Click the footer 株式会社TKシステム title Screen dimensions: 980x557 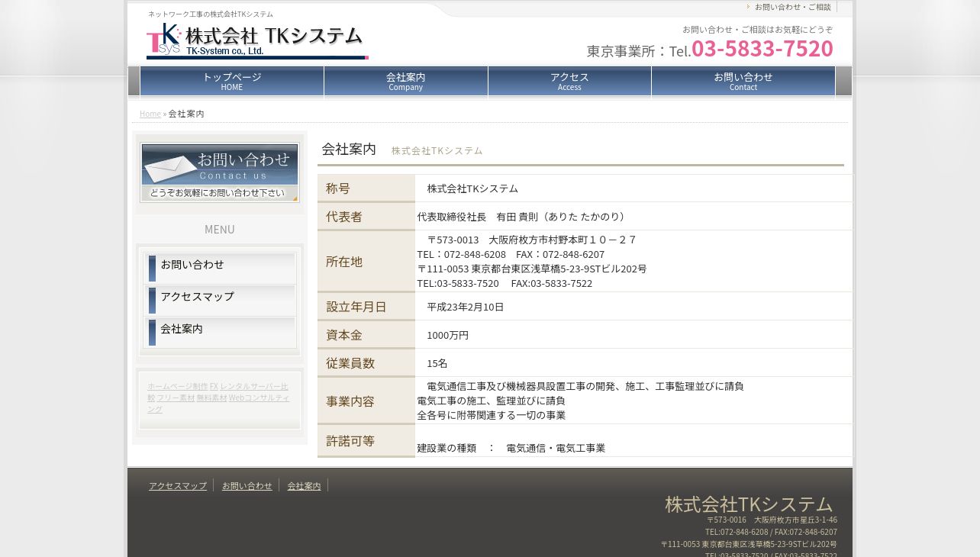click(749, 504)
